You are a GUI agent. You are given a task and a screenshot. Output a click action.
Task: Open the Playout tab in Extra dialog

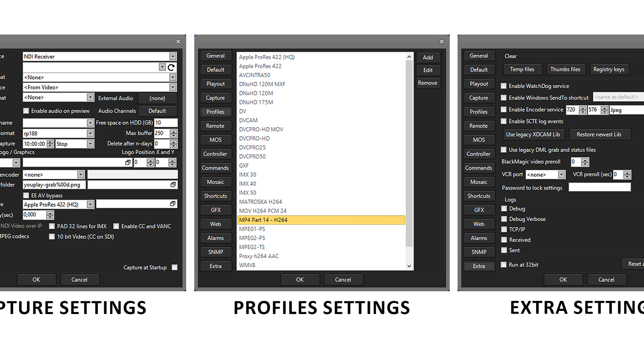tap(479, 84)
